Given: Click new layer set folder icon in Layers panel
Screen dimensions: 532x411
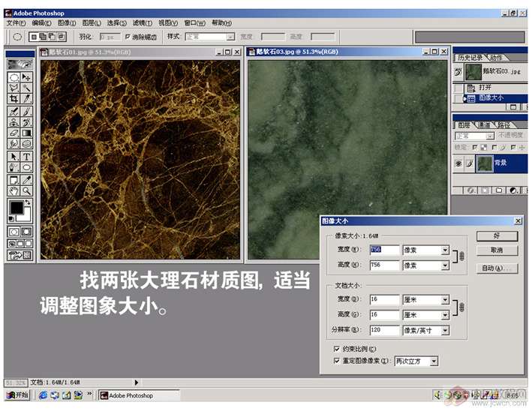Looking at the screenshot, I should coord(499,190).
